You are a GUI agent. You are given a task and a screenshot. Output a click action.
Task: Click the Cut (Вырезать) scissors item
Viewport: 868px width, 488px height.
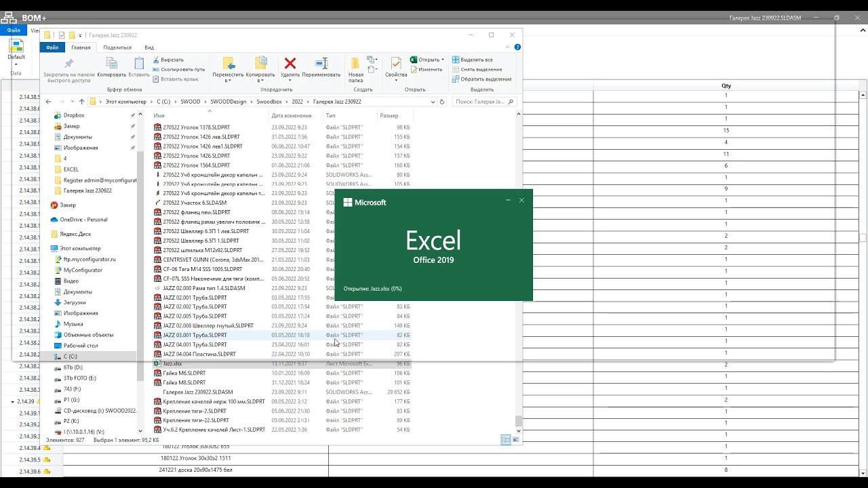(x=168, y=60)
